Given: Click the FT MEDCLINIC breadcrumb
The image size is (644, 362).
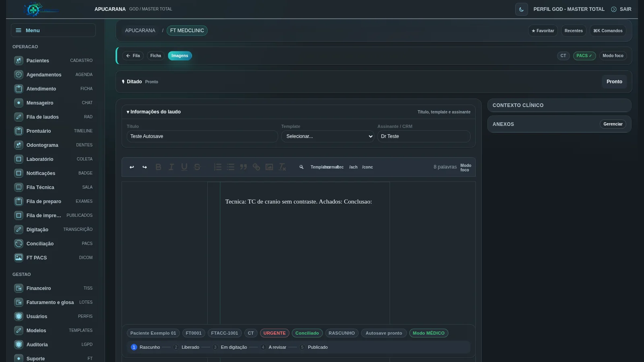Looking at the screenshot, I should [187, 31].
